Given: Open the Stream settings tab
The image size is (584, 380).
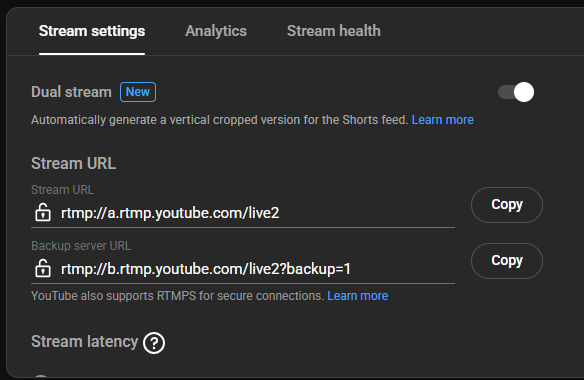Looking at the screenshot, I should point(92,31).
